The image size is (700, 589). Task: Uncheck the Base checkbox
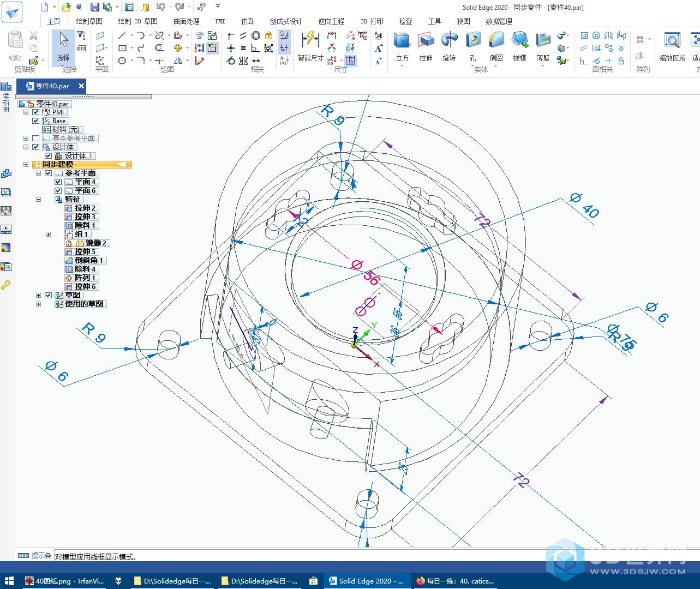tap(36, 121)
